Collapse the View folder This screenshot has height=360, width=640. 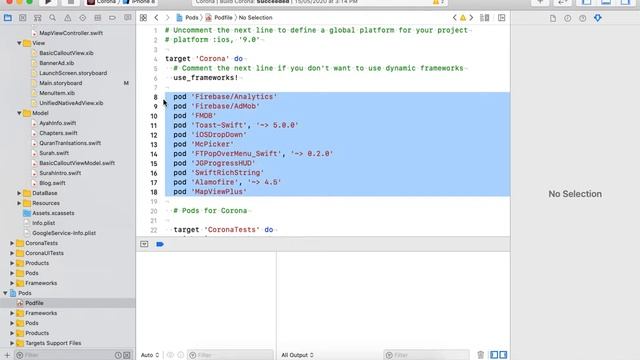(19, 43)
